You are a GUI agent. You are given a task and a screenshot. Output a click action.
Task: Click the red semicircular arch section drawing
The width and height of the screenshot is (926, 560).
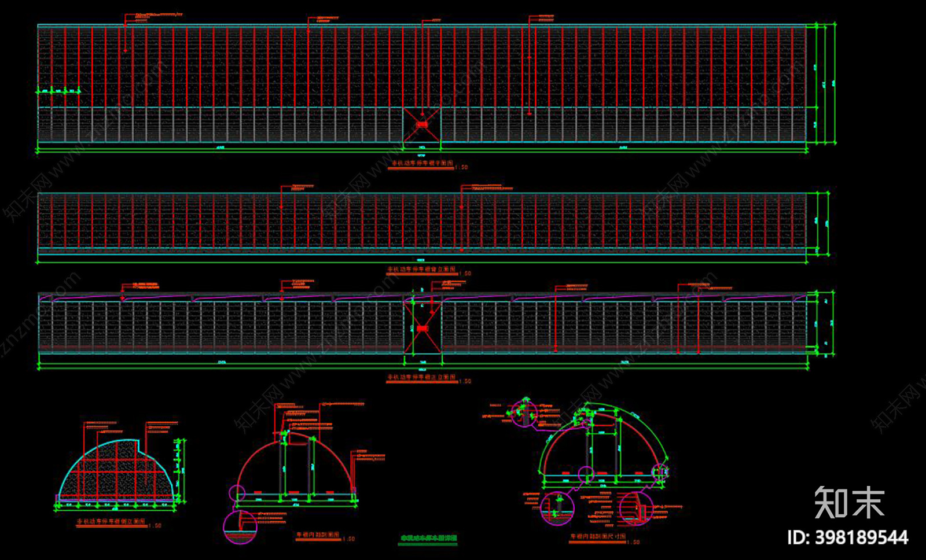pyautogui.click(x=296, y=465)
